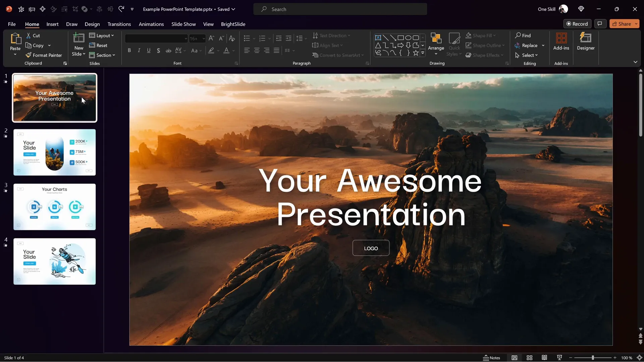Switch to the Insert tab
The height and width of the screenshot is (362, 644).
[52, 24]
